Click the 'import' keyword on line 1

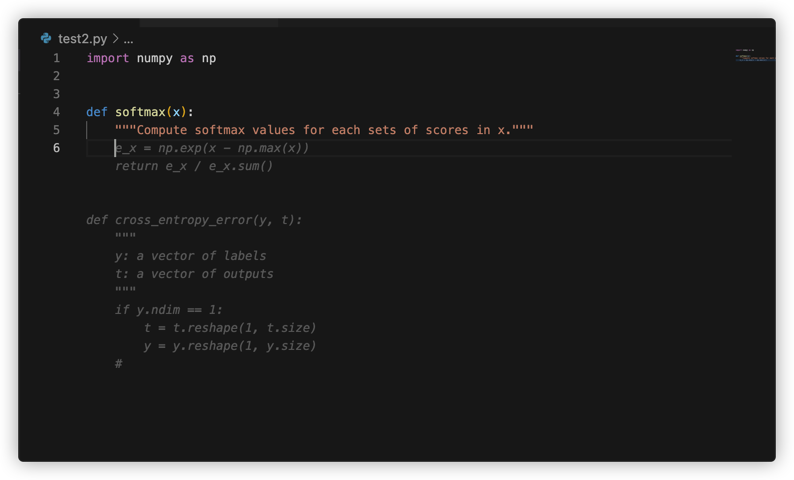tap(108, 58)
